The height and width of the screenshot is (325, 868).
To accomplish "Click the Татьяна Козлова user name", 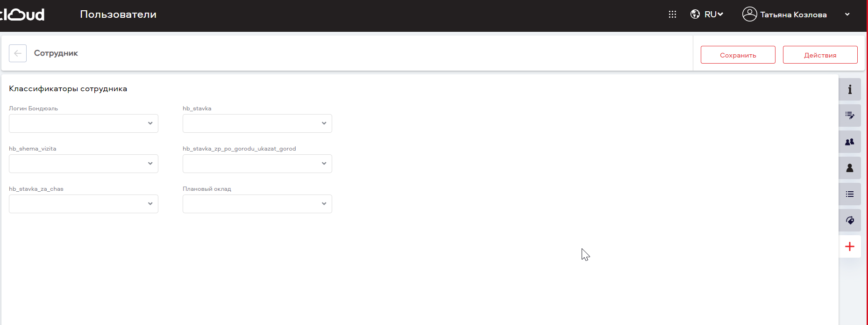I will [793, 14].
